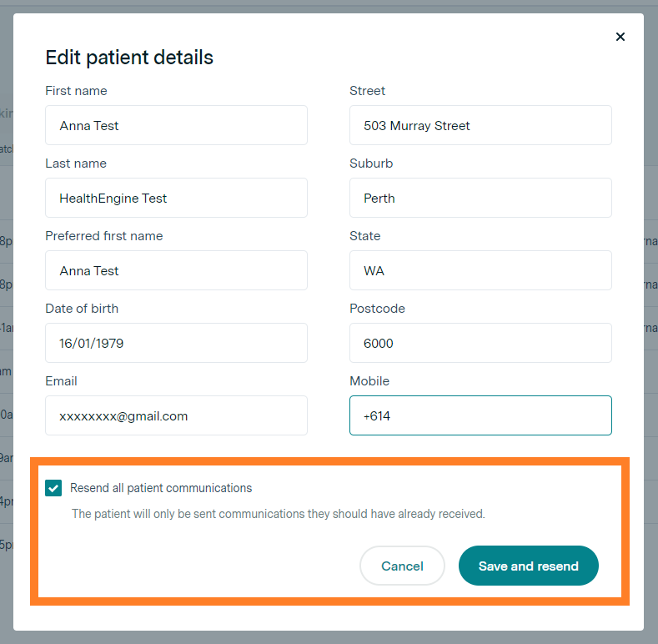The width and height of the screenshot is (658, 644).
Task: Focus the First name input field
Action: pyautogui.click(x=176, y=125)
